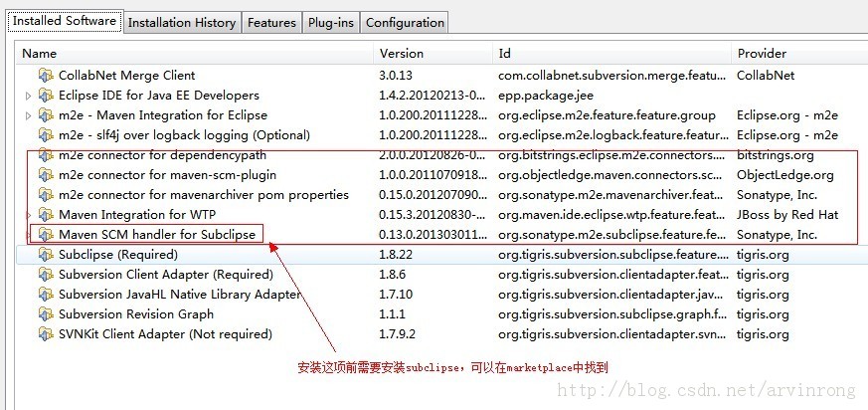Sort list by the Version column header

click(x=433, y=54)
